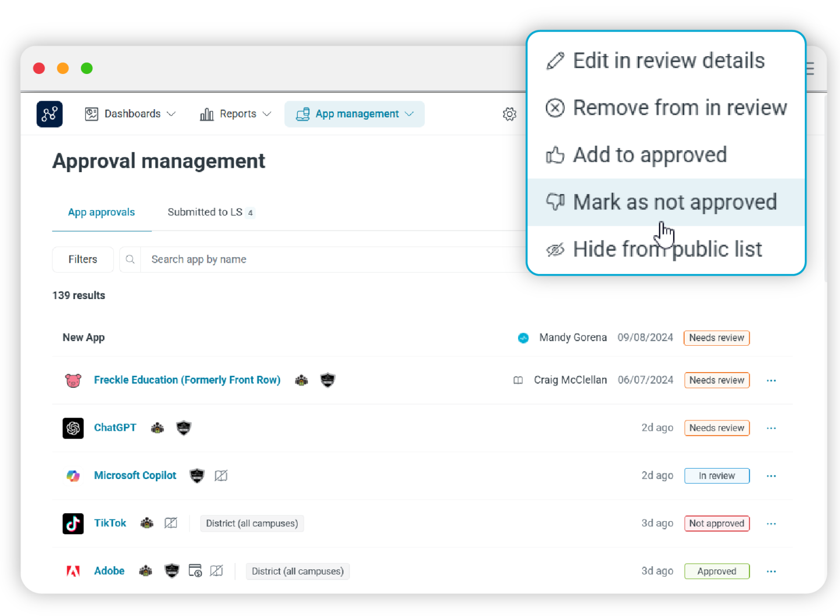Click the app logo in navigation bar

[x=49, y=114]
